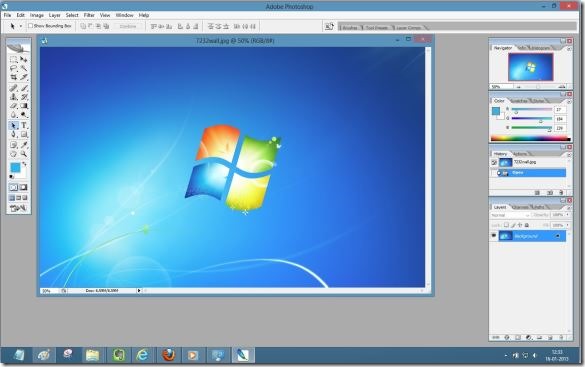Viewport: 585px width, 367px height.
Task: Create new snapshot in History panel
Action: click(550, 193)
